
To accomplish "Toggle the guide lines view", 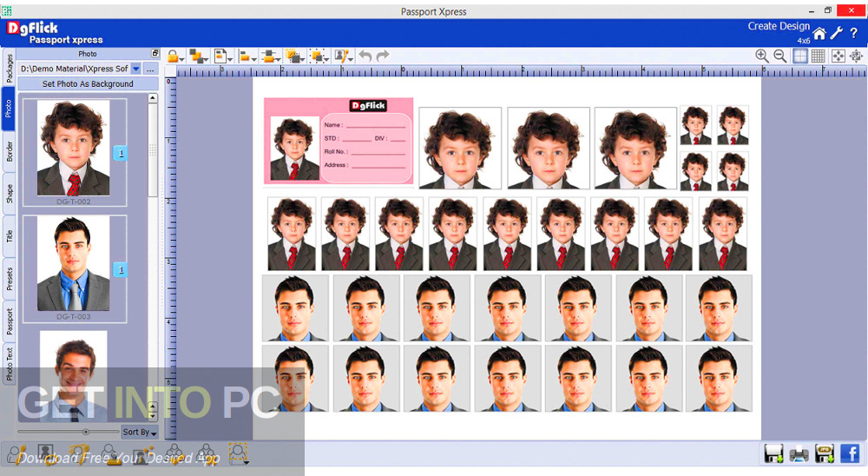I will click(x=800, y=56).
